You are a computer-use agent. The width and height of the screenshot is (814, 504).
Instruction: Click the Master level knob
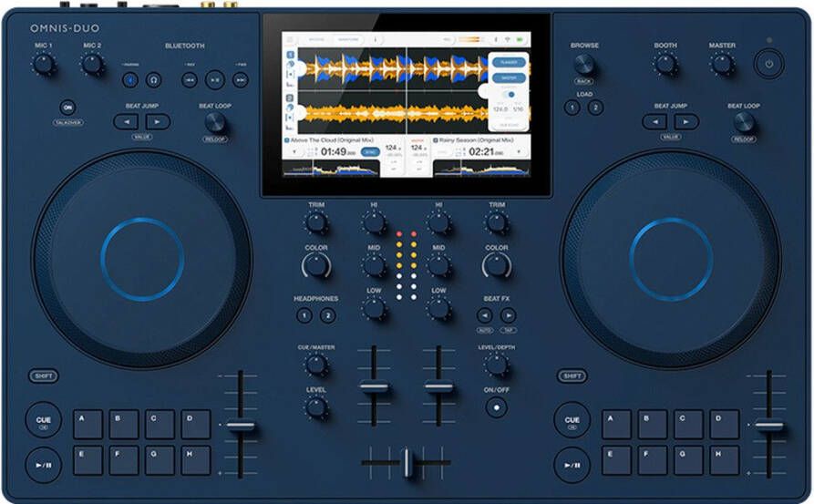[x=722, y=65]
